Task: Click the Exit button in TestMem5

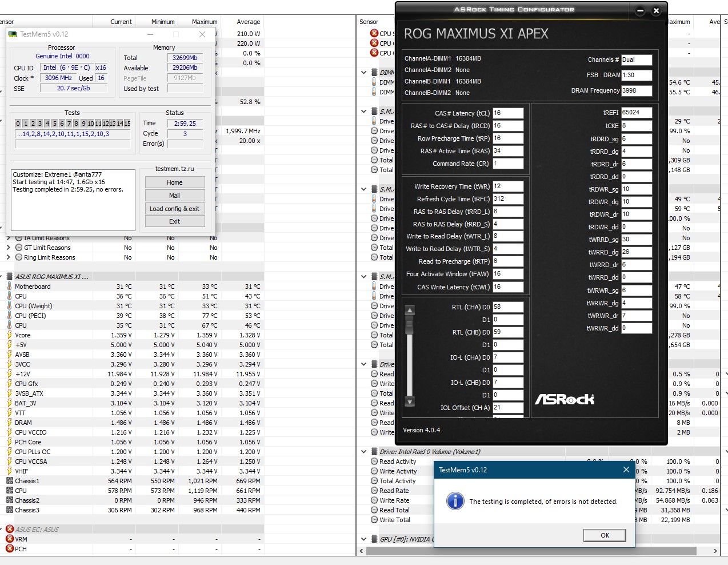Action: tap(175, 221)
